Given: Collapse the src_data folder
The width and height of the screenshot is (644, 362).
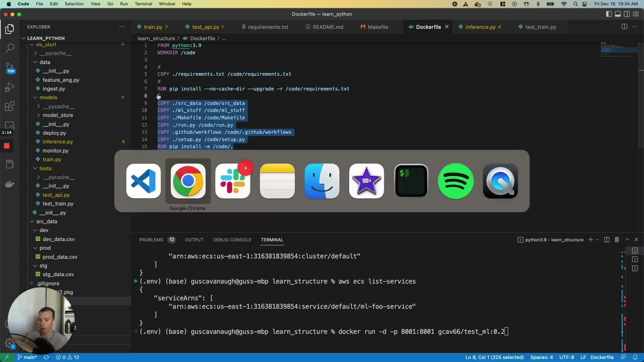Looking at the screenshot, I should point(46,221).
